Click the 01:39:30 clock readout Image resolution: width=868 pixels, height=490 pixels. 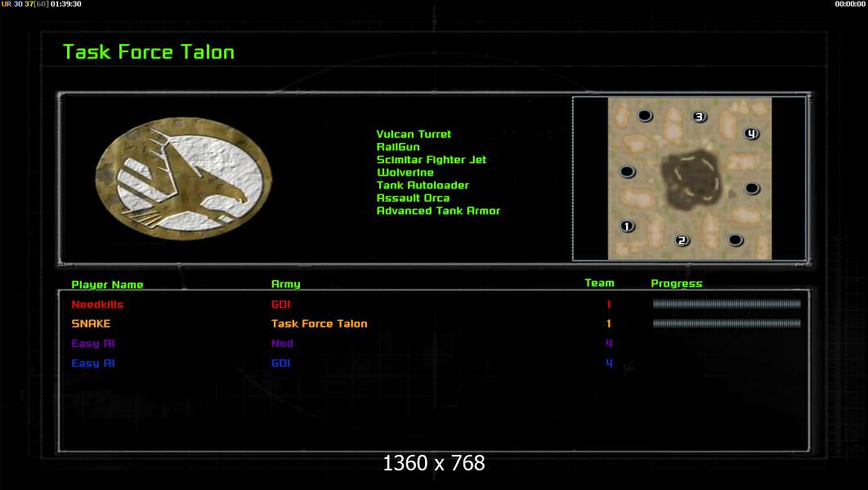point(66,4)
